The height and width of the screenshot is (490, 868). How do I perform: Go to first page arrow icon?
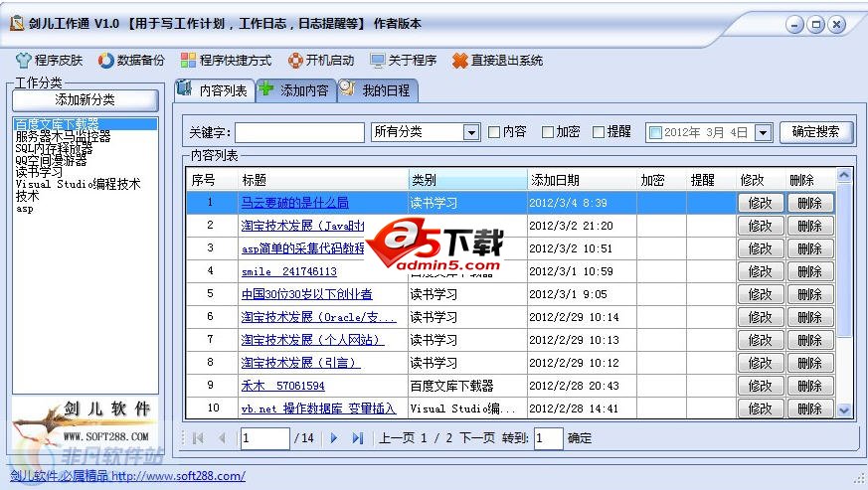click(198, 438)
